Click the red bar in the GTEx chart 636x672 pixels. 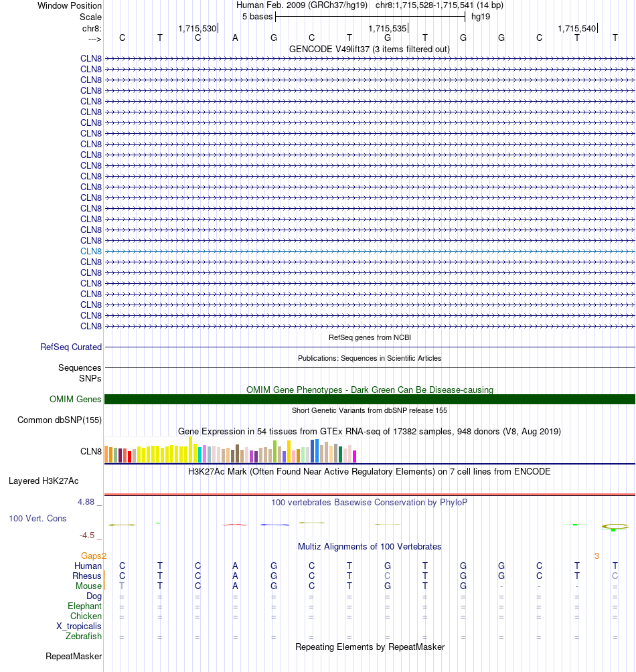point(129,457)
